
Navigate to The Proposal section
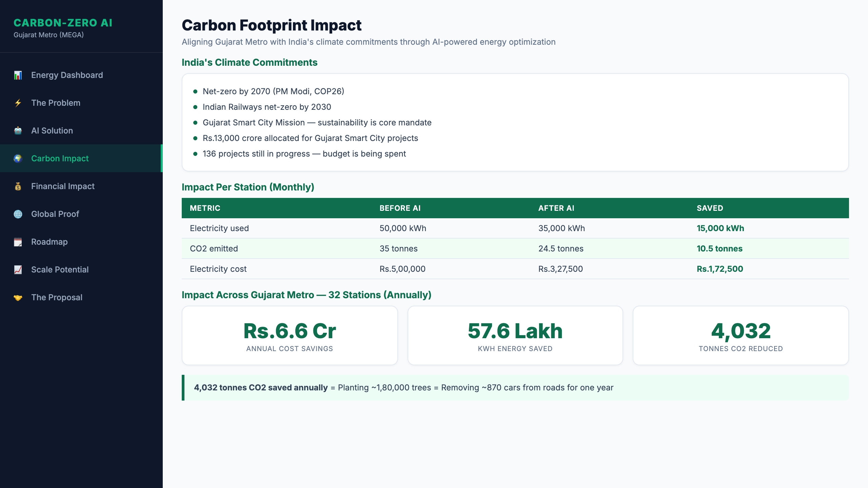[56, 297]
